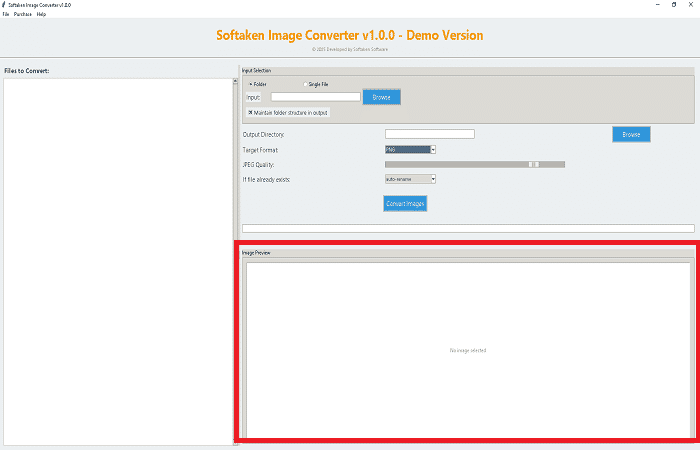Image resolution: width=700 pixels, height=450 pixels.
Task: Minimize the Softaken Image Converter window
Action: click(x=658, y=4)
